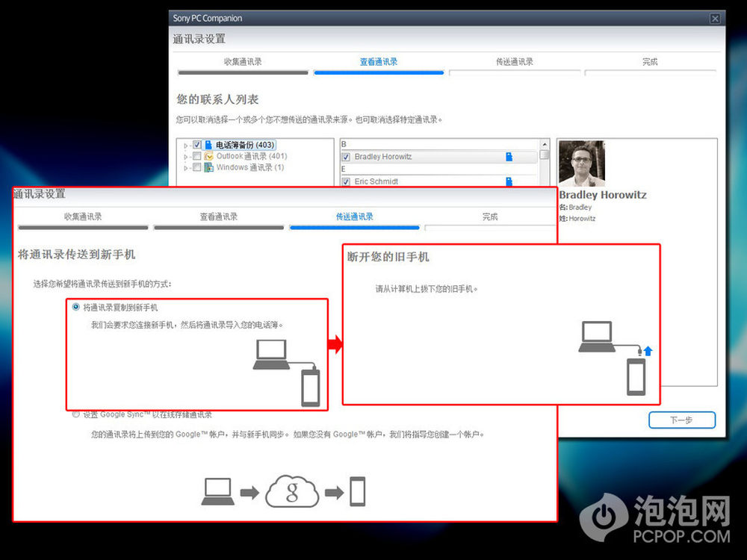The width and height of the screenshot is (747, 560).
Task: Select the 电话簿备份 (403) source label
Action: (x=245, y=145)
